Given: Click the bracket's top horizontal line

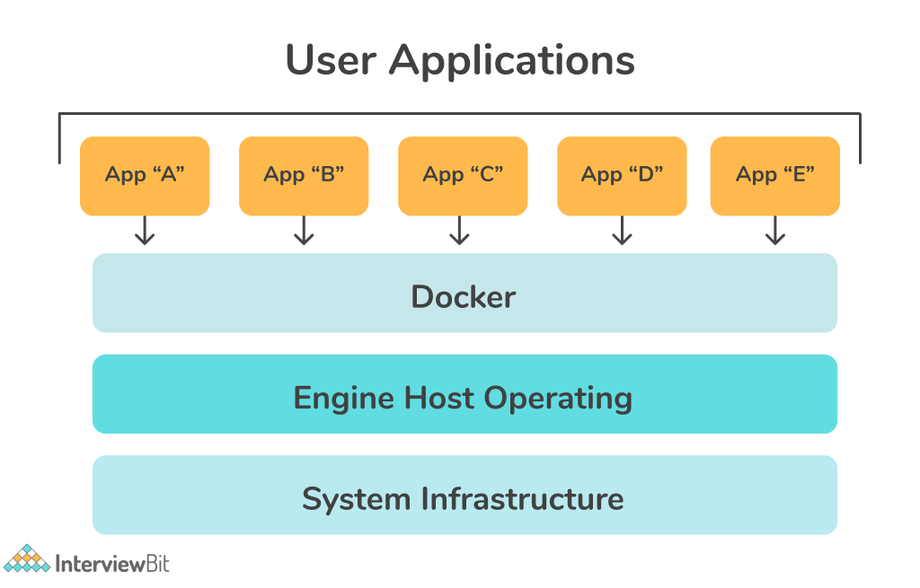Looking at the screenshot, I should click(460, 114).
